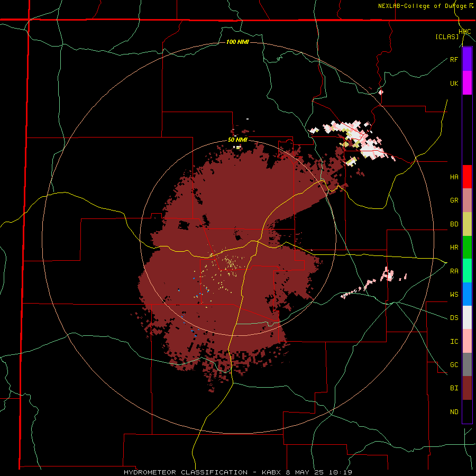The image size is (476, 476).
Task: Click the 50 NMI range ring label
Action: pyautogui.click(x=237, y=140)
